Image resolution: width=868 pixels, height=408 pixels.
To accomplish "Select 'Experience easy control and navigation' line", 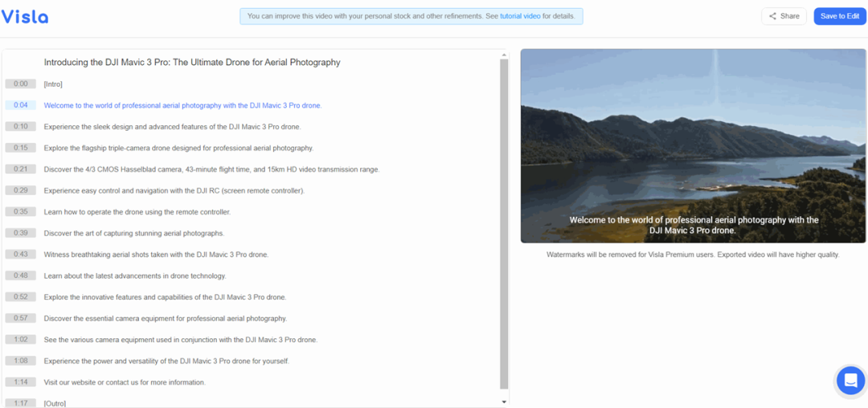I will pos(174,190).
